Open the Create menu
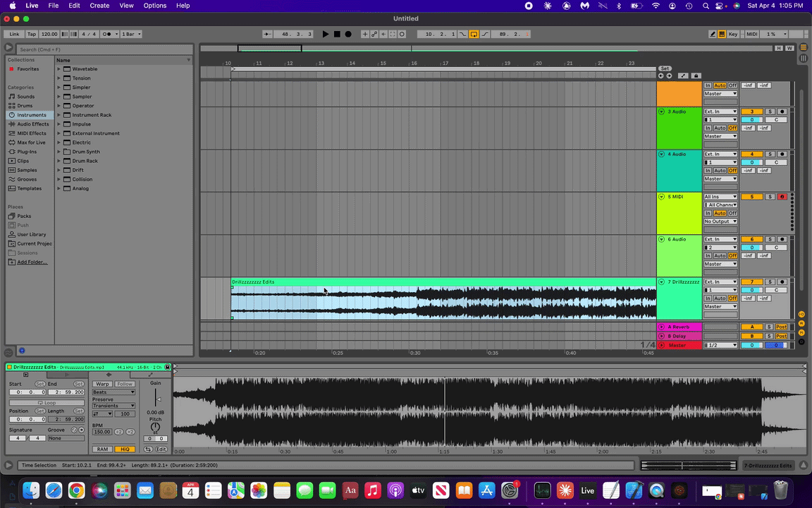This screenshot has width=812, height=508. coord(99,5)
